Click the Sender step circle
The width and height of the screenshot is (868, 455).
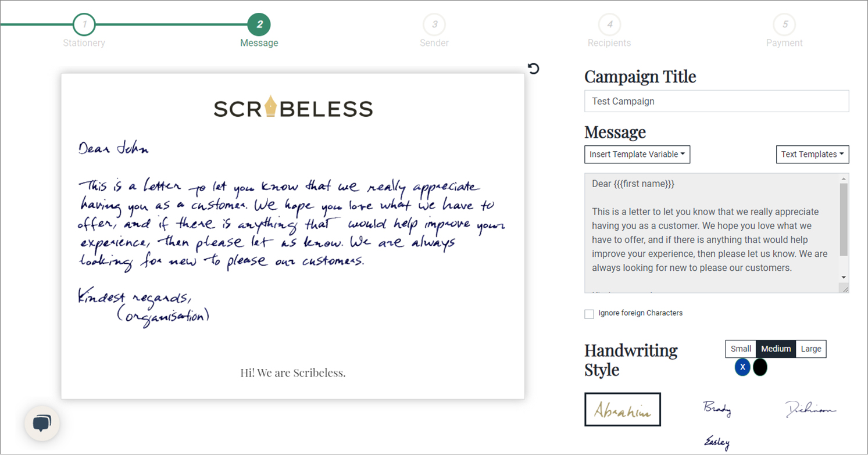tap(434, 24)
